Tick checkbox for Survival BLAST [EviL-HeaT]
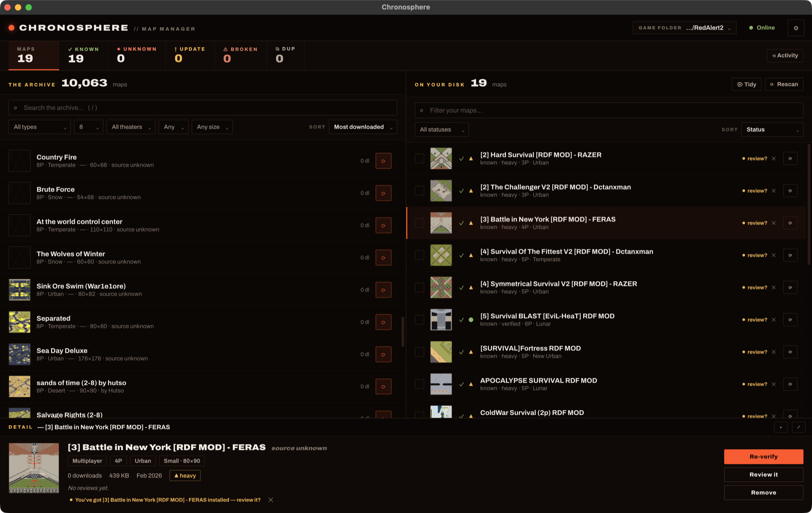 click(x=419, y=320)
